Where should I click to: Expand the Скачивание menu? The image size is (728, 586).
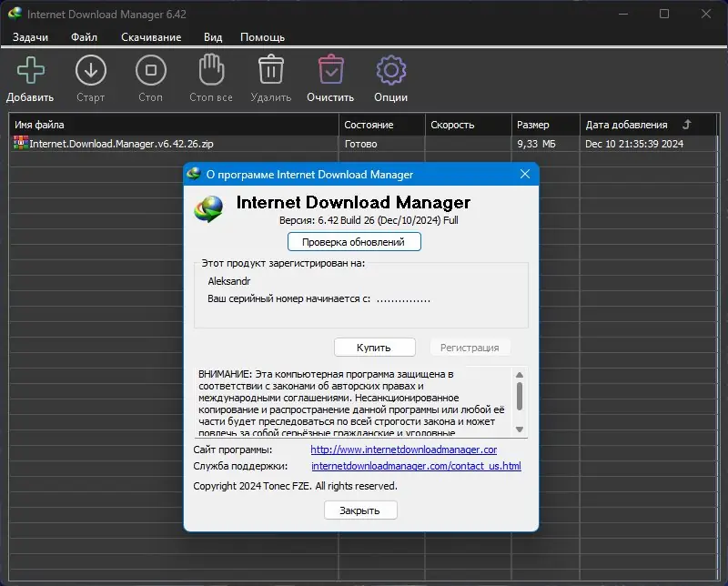150,37
